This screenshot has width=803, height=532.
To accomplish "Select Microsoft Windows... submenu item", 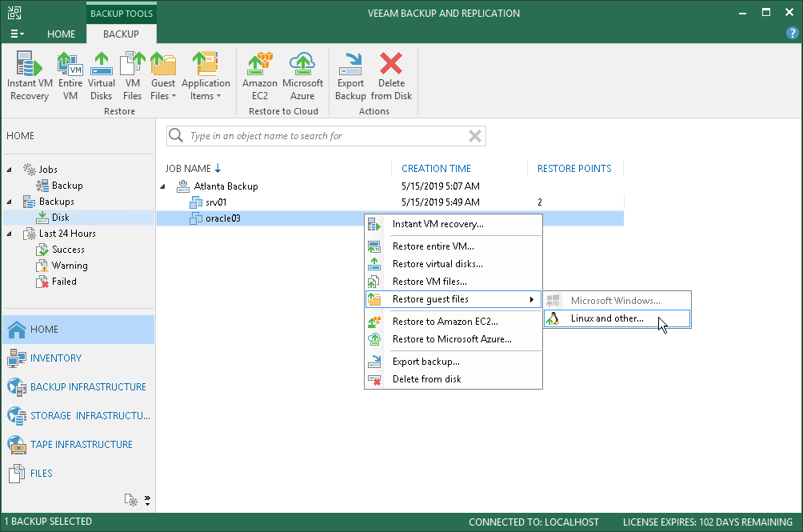I will pos(617,301).
